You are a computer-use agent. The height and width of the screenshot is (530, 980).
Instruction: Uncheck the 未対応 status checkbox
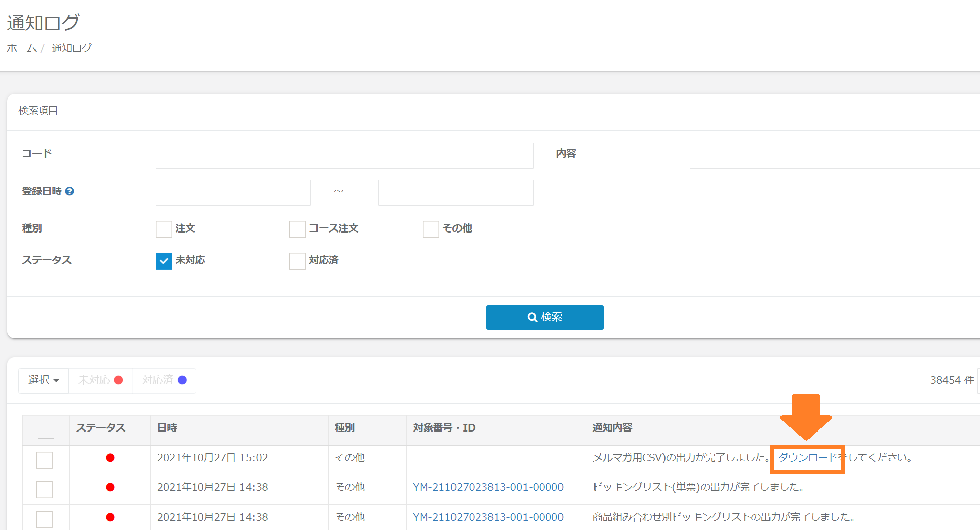[x=164, y=261]
